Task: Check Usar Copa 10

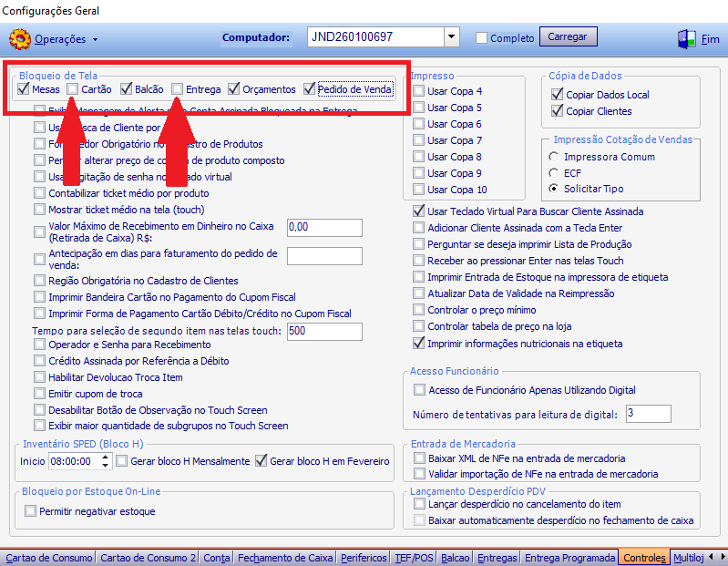Action: (418, 190)
